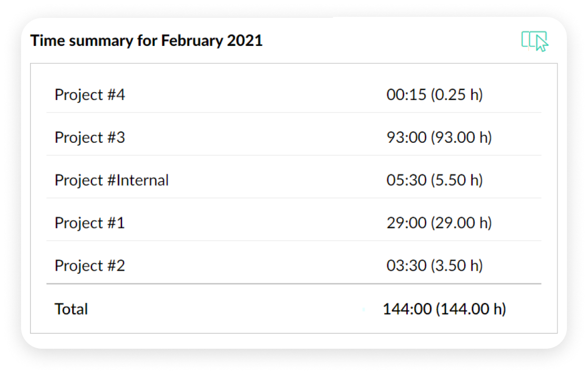Click the Total row label
588x374 pixels.
(71, 309)
